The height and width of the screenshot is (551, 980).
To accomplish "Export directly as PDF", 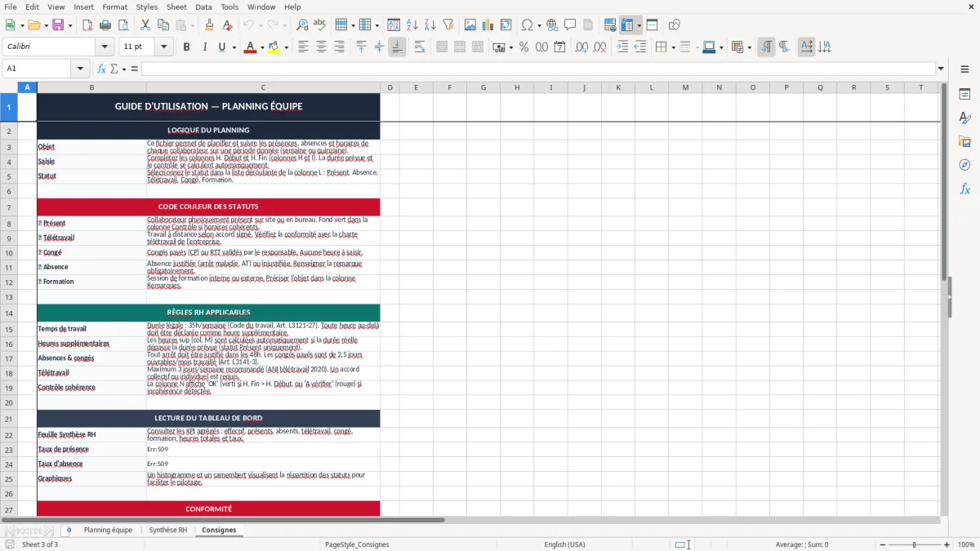I will (87, 25).
